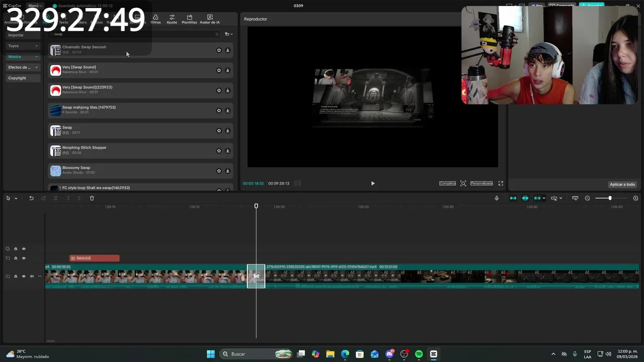Download the Very [Swap Sound] track
This screenshot has height=362, width=644.
[x=227, y=70]
